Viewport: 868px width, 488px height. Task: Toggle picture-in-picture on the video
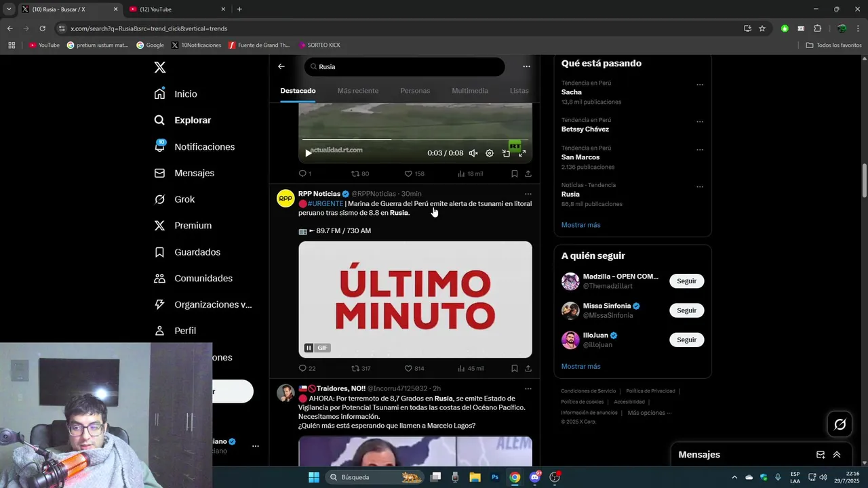(x=506, y=153)
